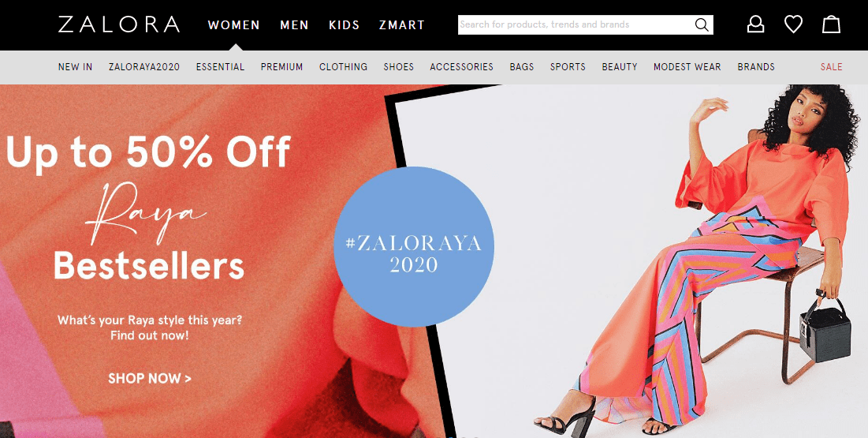Go to the SALE link

coord(832,67)
